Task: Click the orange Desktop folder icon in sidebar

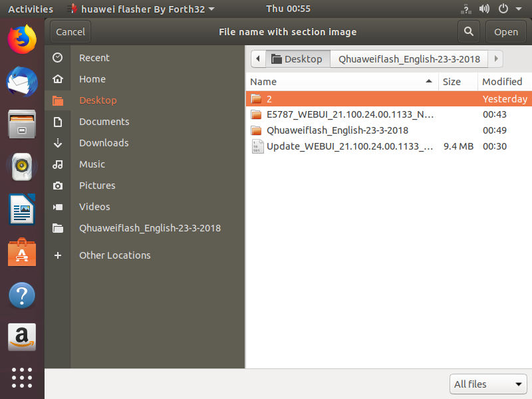Action: tap(58, 100)
